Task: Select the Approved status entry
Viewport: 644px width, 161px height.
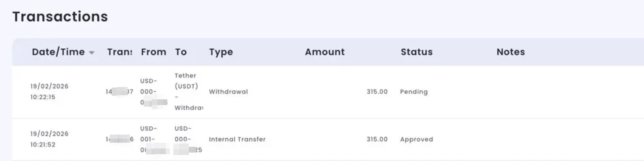Action: click(x=416, y=139)
